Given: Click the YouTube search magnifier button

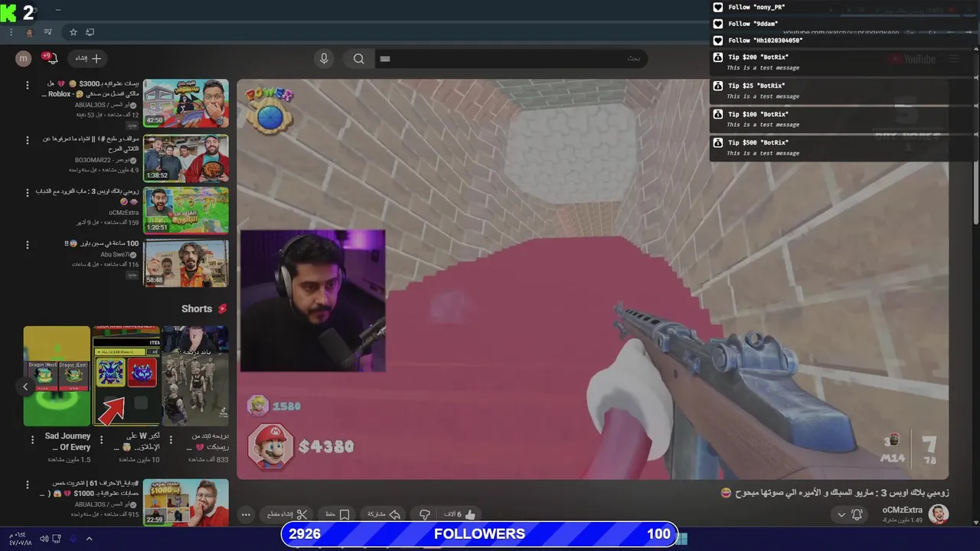Looking at the screenshot, I should [358, 59].
